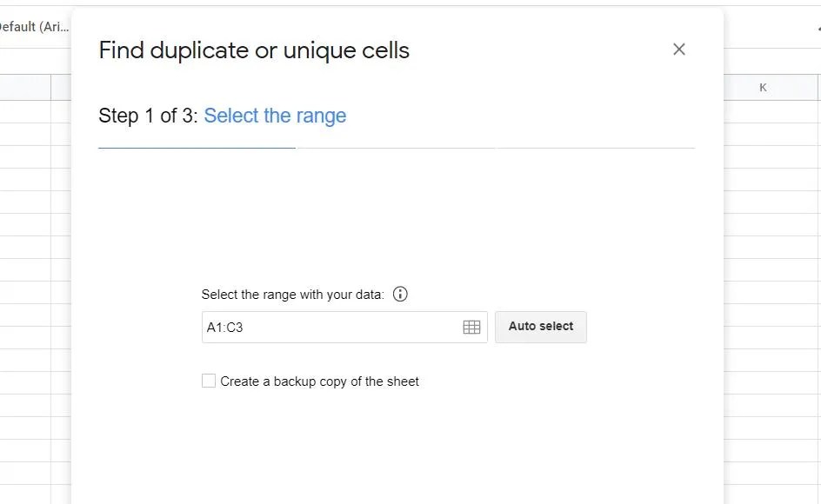Select the Step 2 progress tab
The width and height of the screenshot is (821, 504).
coord(397,149)
